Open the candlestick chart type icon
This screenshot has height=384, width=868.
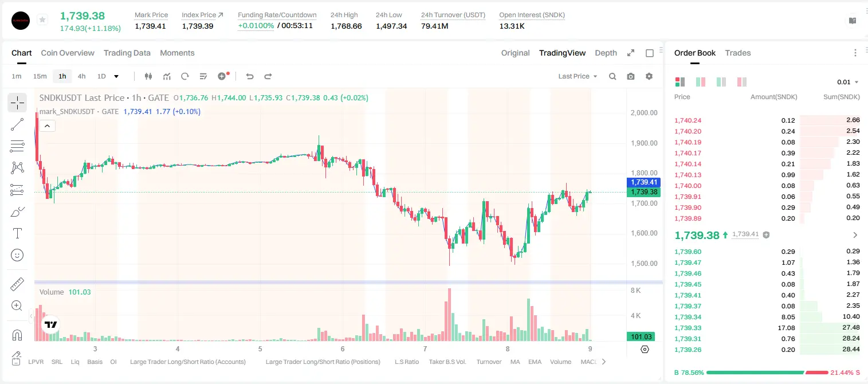coord(148,76)
